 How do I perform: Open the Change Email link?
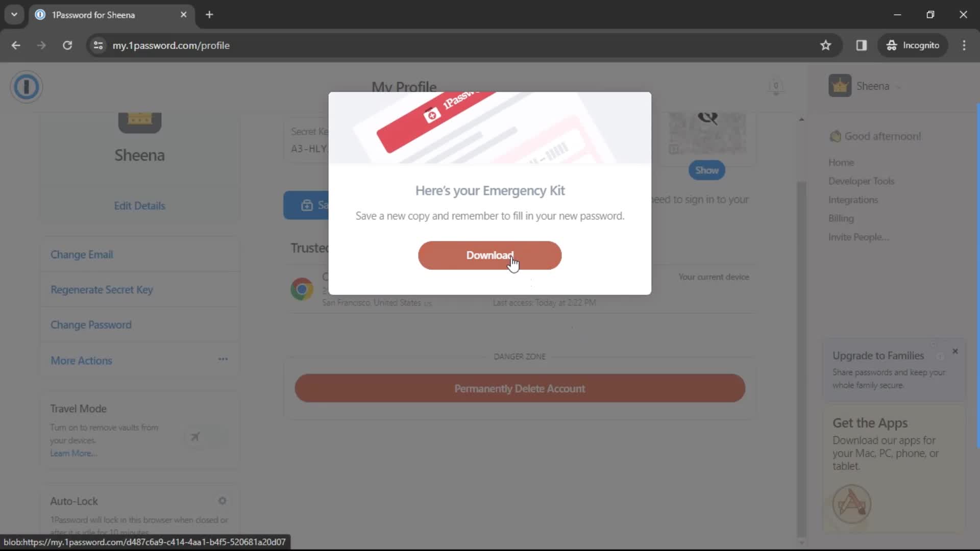[x=81, y=254]
